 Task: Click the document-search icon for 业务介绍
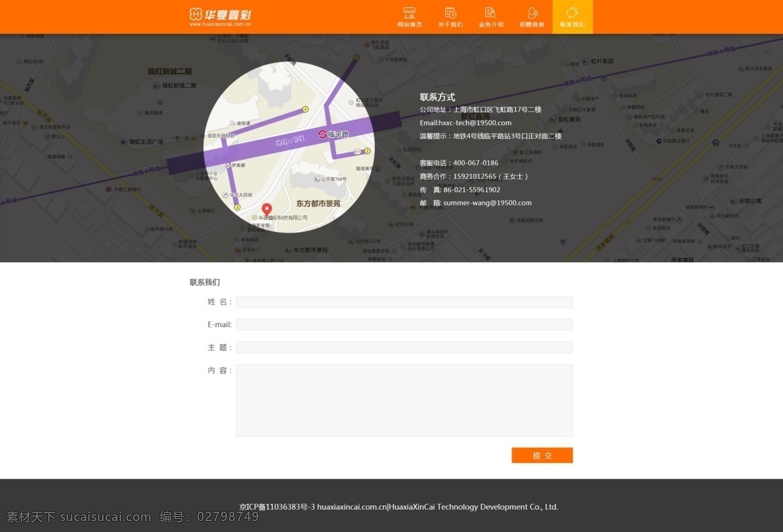coord(491,13)
